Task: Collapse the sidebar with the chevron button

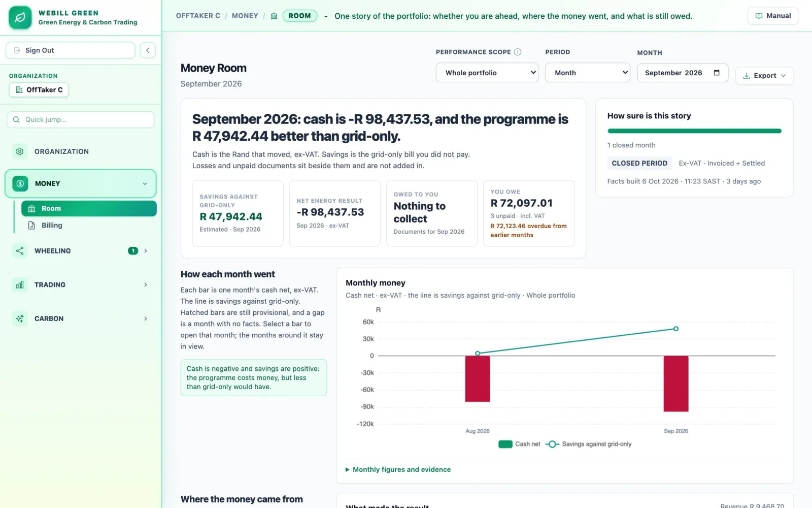Action: point(148,50)
